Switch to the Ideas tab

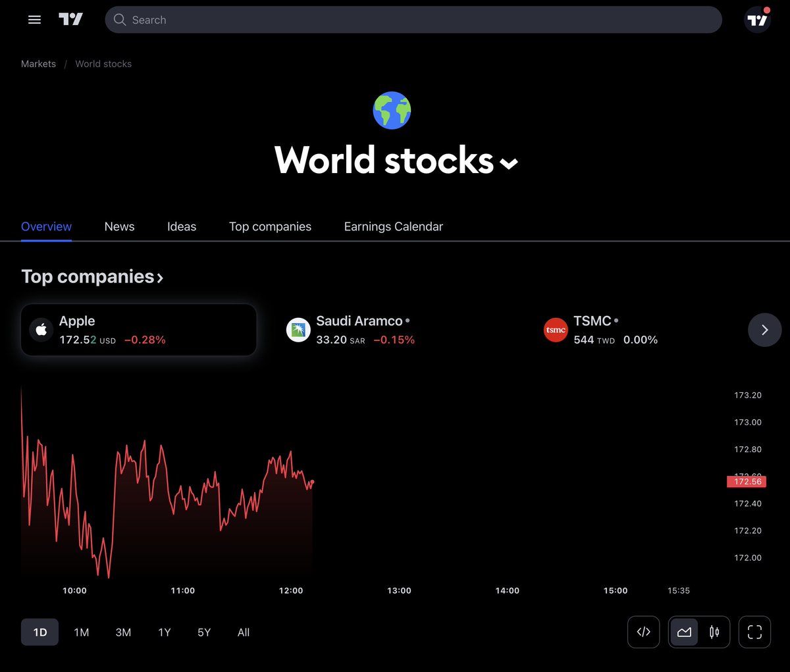tap(182, 226)
